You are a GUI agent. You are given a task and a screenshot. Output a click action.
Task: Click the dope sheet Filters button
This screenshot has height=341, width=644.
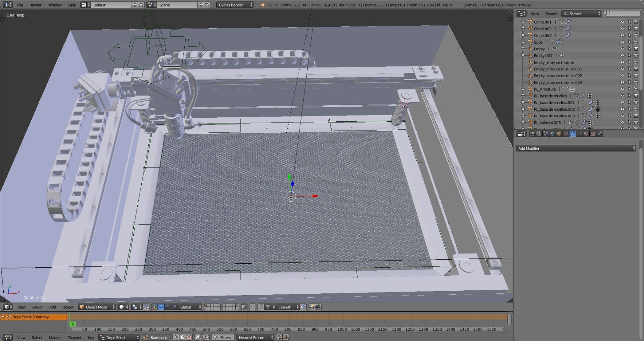pos(222,337)
